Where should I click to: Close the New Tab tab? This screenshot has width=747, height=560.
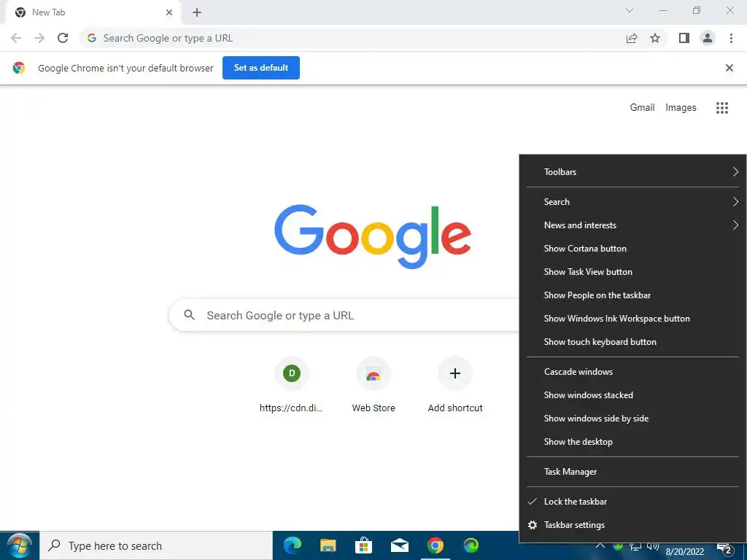tap(169, 12)
